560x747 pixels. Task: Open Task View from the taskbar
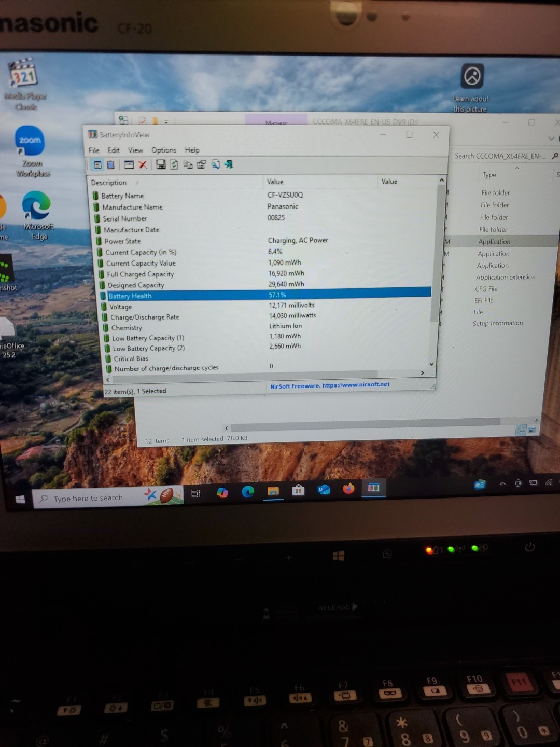(x=196, y=493)
